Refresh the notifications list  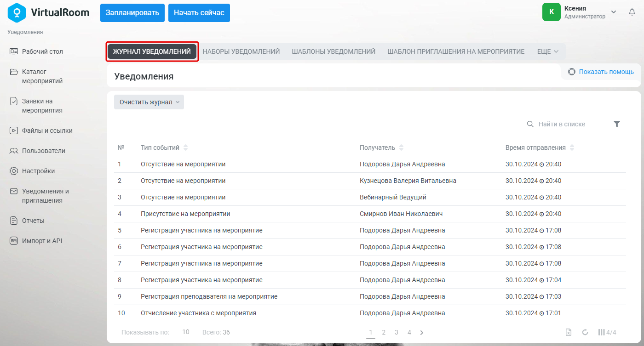tap(585, 332)
